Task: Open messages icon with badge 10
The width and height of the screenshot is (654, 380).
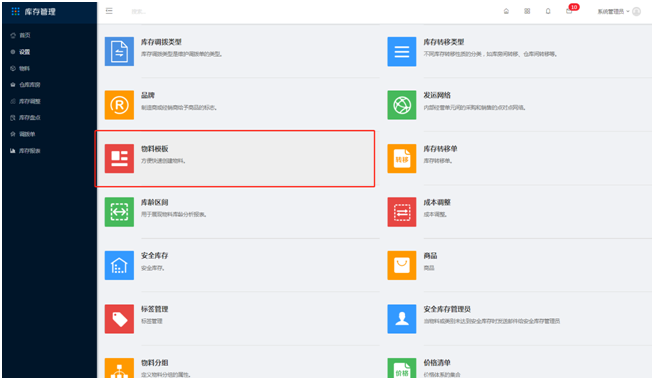Action: [x=569, y=11]
